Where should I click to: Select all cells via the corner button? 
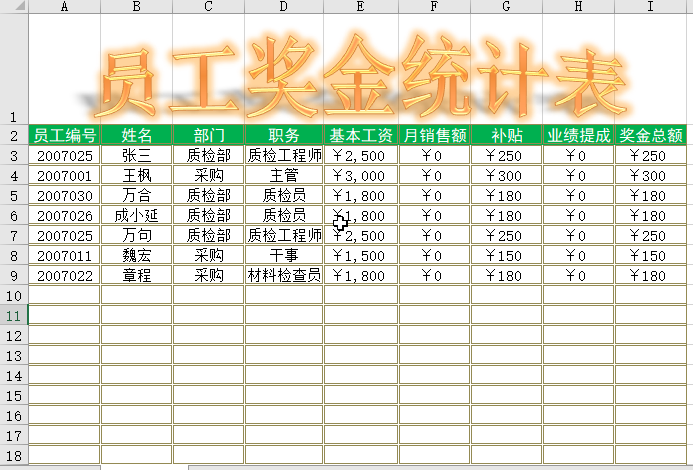point(14,6)
